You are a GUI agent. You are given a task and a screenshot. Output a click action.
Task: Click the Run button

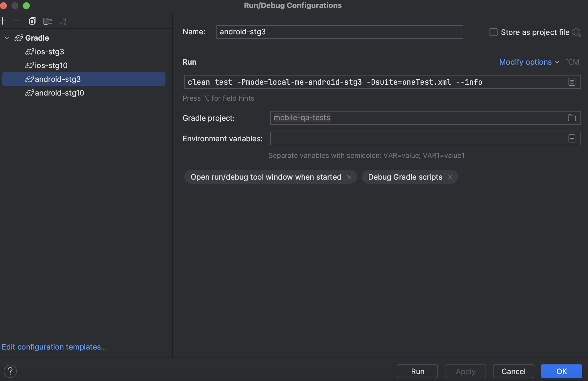pyautogui.click(x=417, y=371)
